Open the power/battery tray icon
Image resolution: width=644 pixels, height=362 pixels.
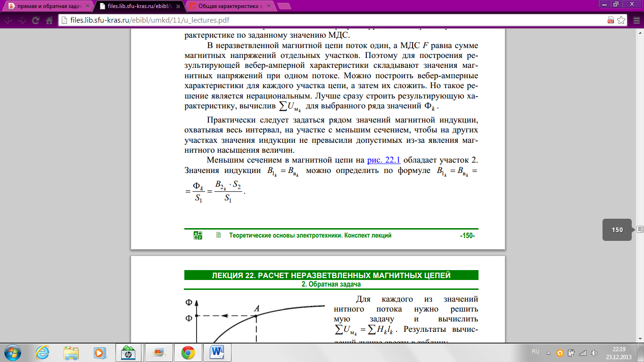pos(571,353)
